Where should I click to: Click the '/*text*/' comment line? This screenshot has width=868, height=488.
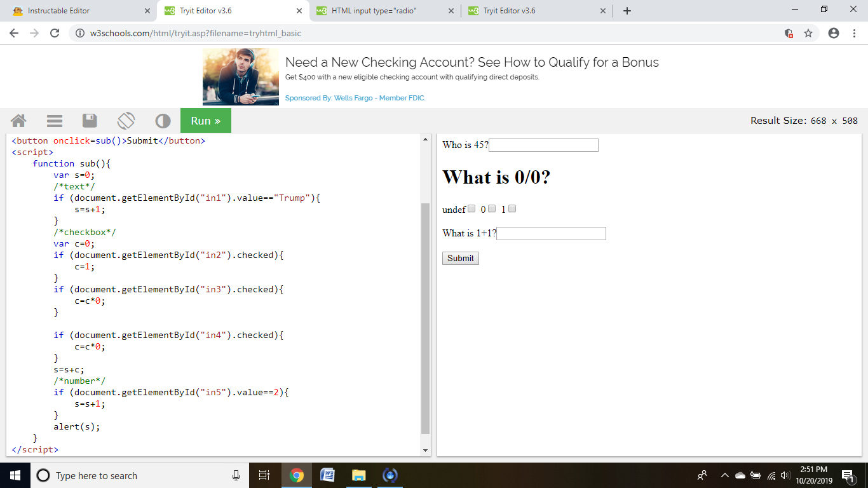[74, 186]
